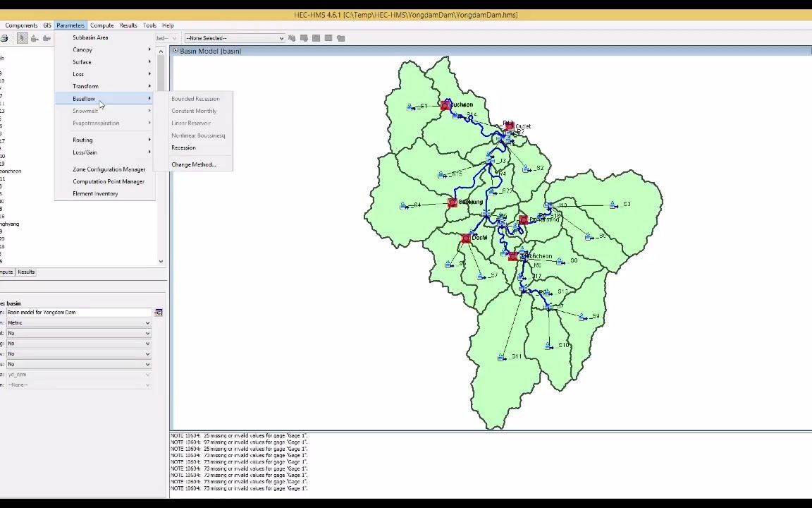Open the Basin Model editor icon beside name field
The width and height of the screenshot is (812, 508).
pyautogui.click(x=158, y=312)
